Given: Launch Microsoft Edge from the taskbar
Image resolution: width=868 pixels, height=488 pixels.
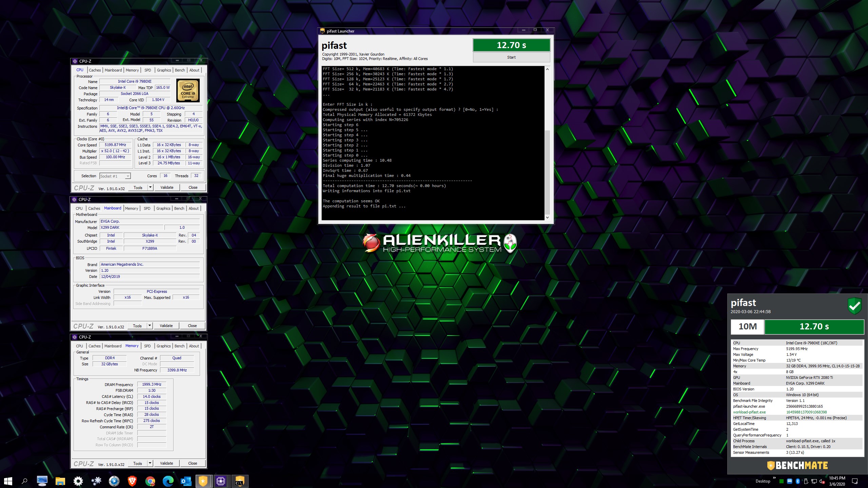Looking at the screenshot, I should (168, 481).
